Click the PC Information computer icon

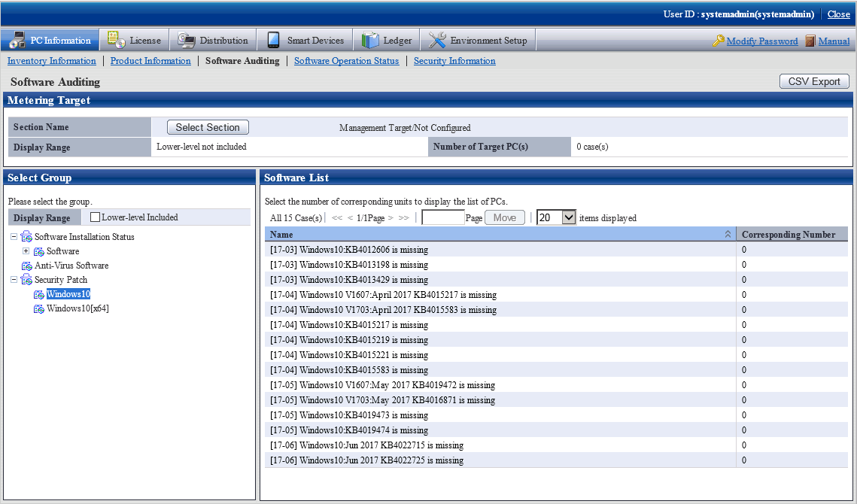point(17,40)
